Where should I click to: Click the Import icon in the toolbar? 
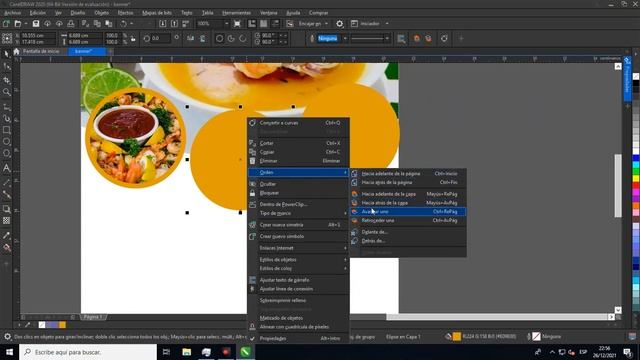tap(162, 24)
